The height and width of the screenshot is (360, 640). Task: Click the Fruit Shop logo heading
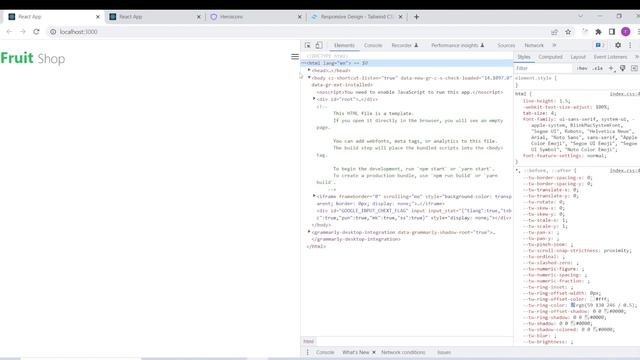[x=33, y=58]
